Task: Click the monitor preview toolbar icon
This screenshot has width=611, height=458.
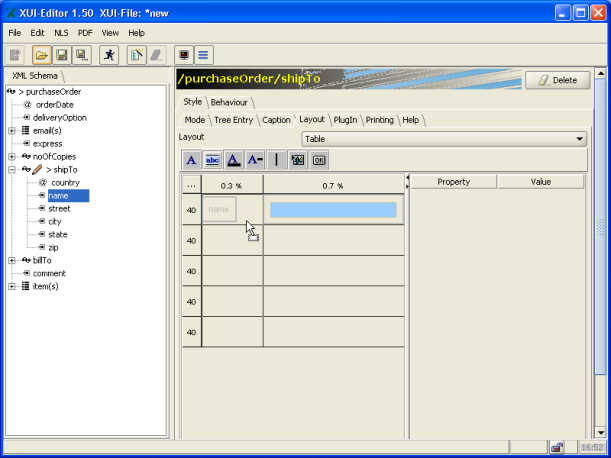Action: (183, 55)
